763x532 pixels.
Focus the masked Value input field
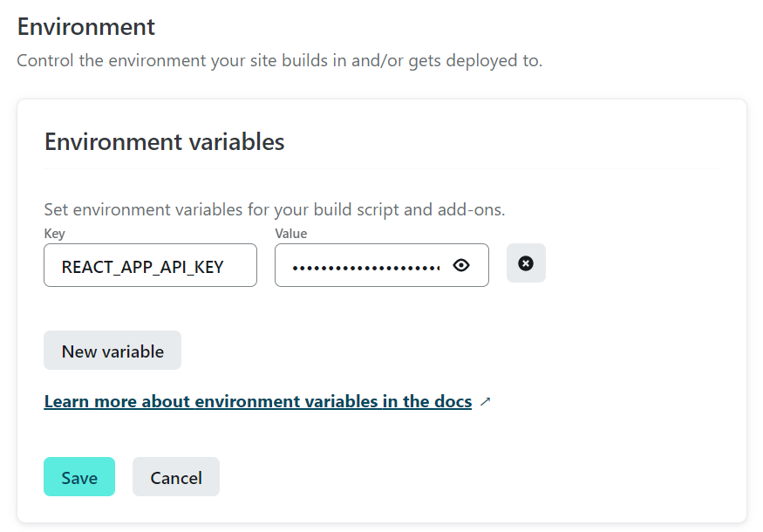pos(382,265)
